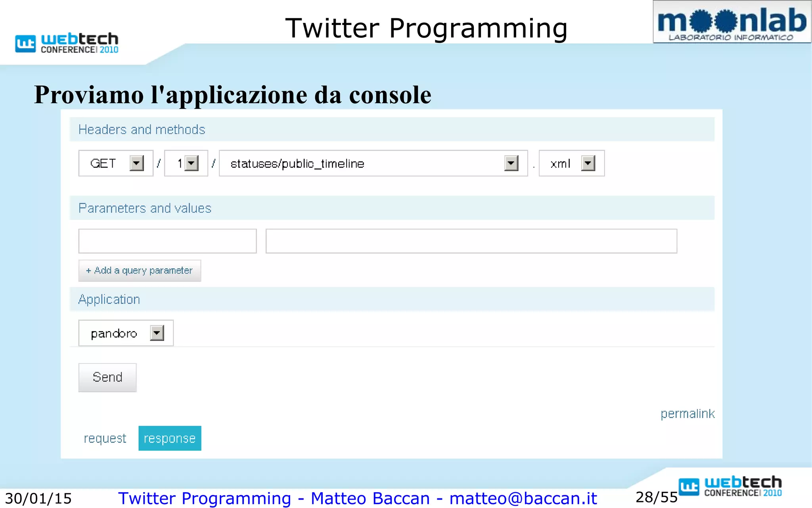Click the parameter value input field

[x=471, y=241]
